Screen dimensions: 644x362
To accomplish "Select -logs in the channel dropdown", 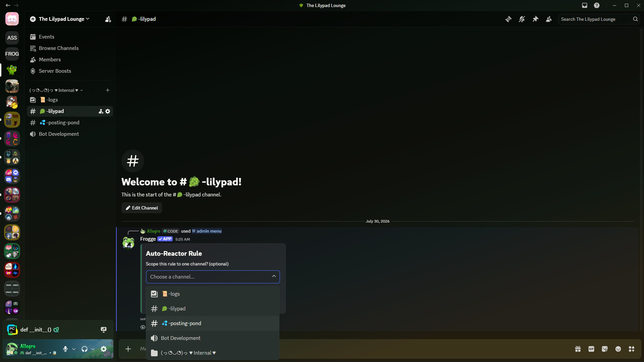I will tap(213, 294).
